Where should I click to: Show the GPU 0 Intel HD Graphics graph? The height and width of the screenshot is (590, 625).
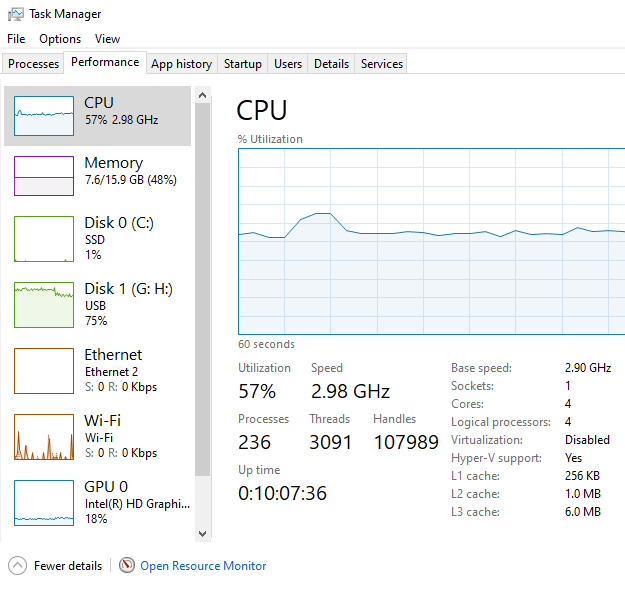pos(44,503)
